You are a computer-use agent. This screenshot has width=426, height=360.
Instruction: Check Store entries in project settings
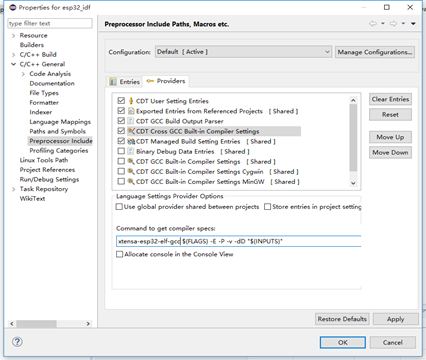click(x=267, y=207)
